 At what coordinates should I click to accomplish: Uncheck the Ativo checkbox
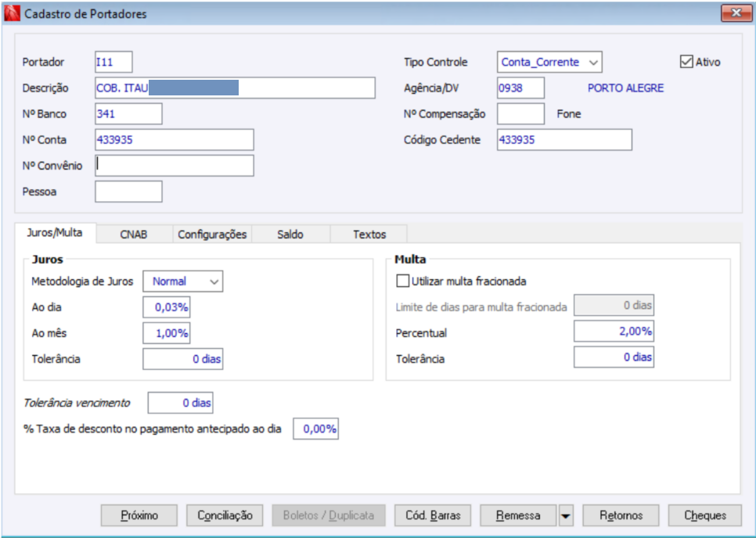[x=687, y=62]
